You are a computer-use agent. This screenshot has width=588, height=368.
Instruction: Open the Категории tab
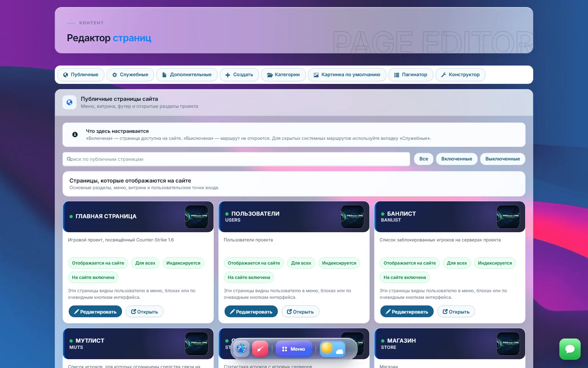tap(283, 75)
